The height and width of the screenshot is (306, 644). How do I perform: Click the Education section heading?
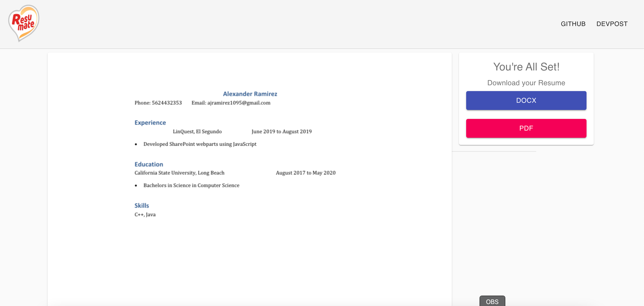pos(148,164)
